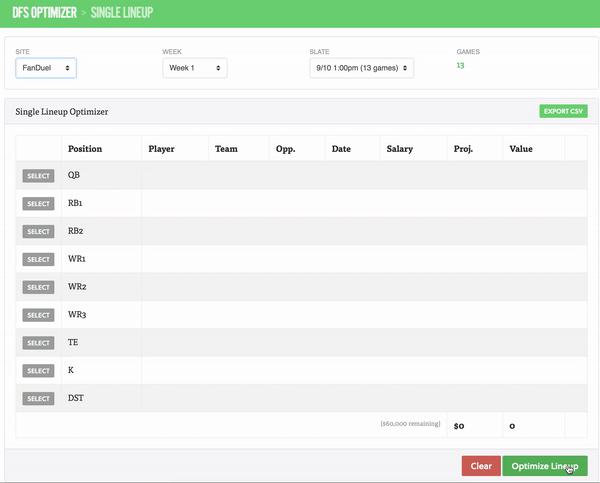Click Select next to RB2

pyautogui.click(x=38, y=232)
